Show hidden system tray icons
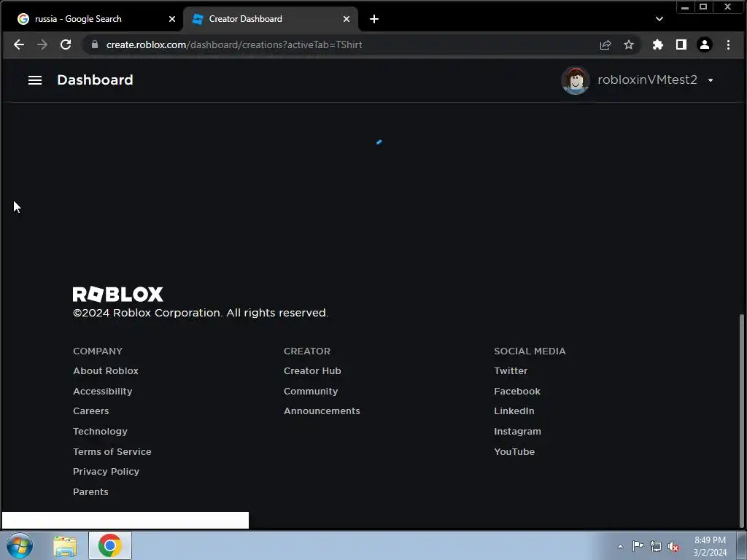The image size is (747, 560). pyautogui.click(x=620, y=546)
